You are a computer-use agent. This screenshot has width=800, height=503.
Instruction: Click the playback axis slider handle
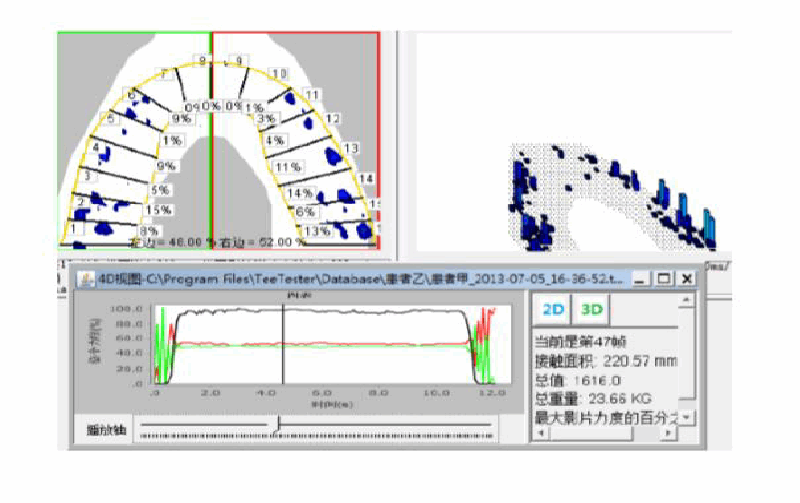click(278, 428)
